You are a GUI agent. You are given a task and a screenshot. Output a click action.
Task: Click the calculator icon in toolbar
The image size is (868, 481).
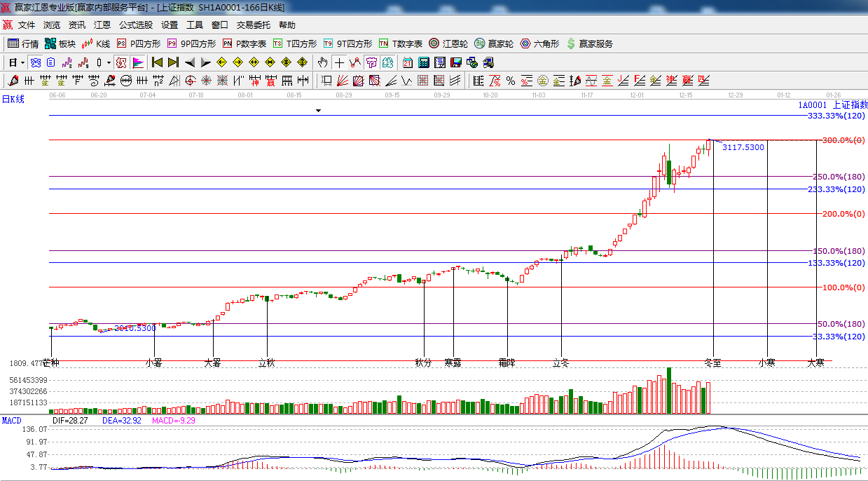tap(423, 62)
